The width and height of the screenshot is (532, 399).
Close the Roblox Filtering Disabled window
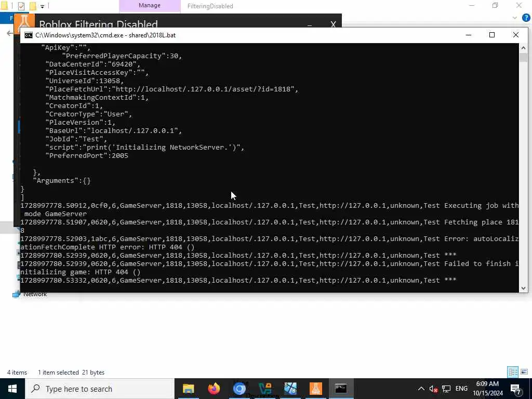(333, 24)
